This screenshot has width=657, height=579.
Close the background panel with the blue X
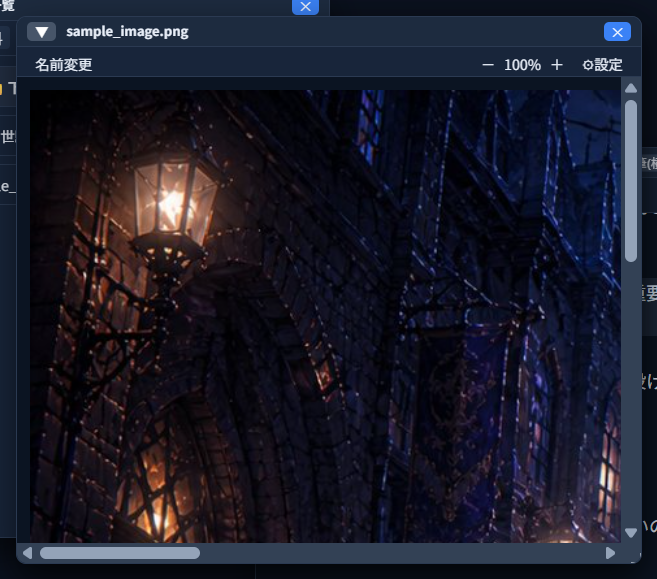point(305,7)
